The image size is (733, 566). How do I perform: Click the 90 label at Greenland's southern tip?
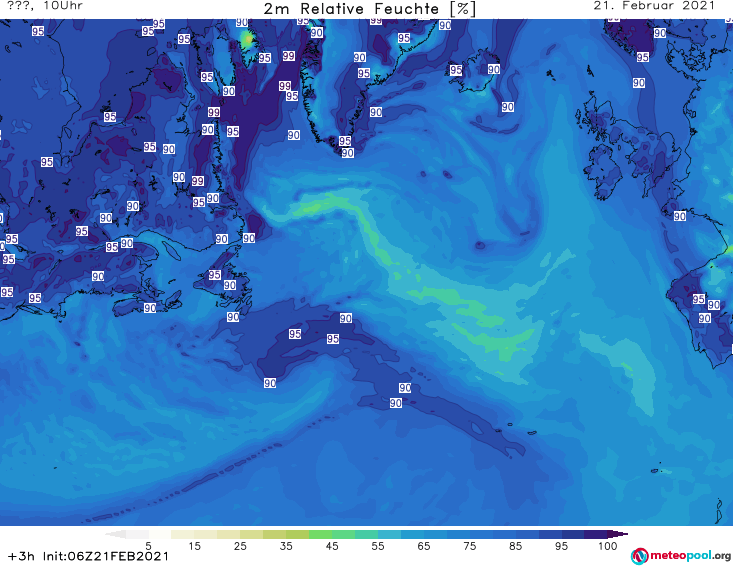click(347, 153)
